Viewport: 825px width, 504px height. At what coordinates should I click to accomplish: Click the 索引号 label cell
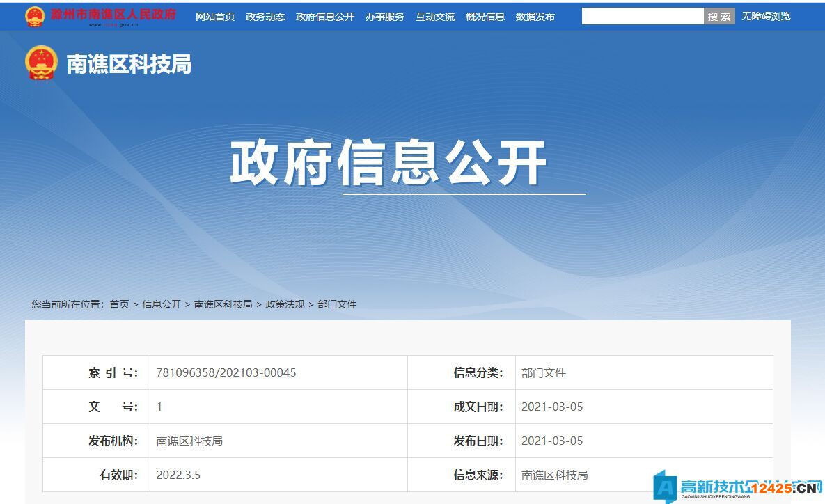click(x=97, y=372)
